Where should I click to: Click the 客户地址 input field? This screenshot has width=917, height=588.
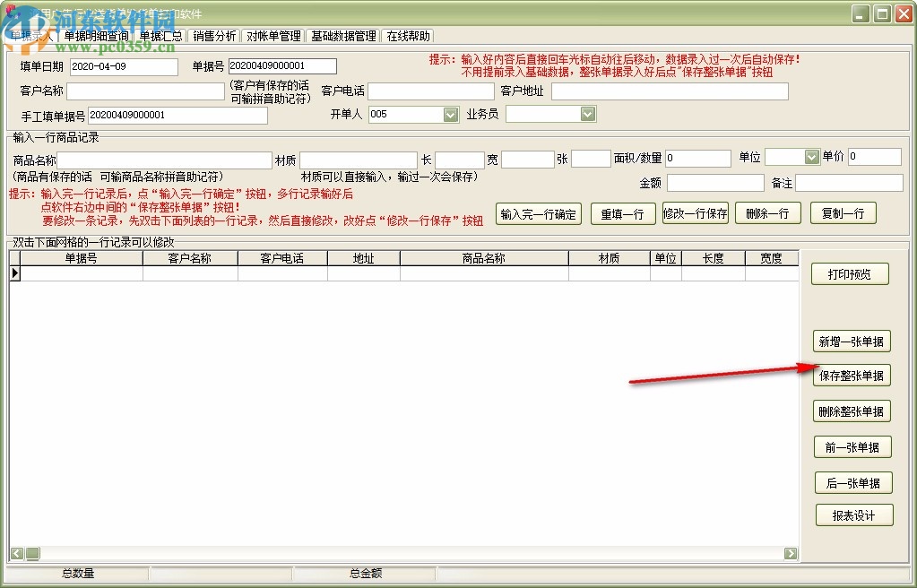[x=670, y=91]
